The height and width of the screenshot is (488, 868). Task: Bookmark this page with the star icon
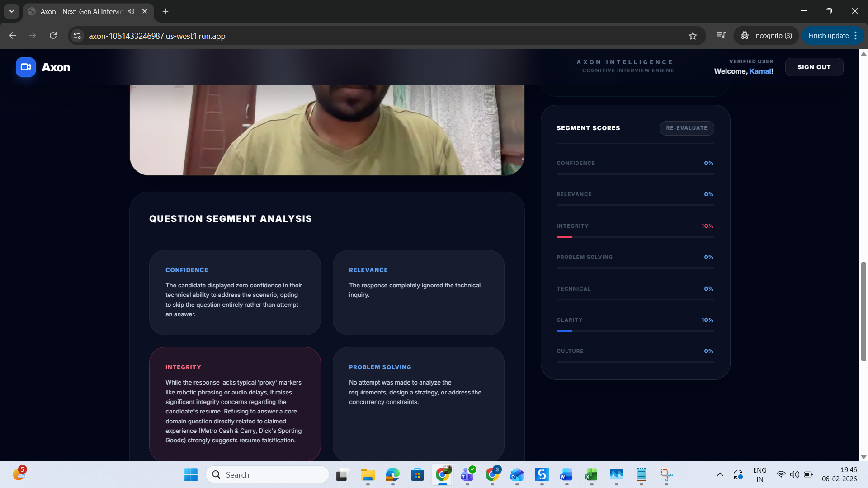pos(693,36)
